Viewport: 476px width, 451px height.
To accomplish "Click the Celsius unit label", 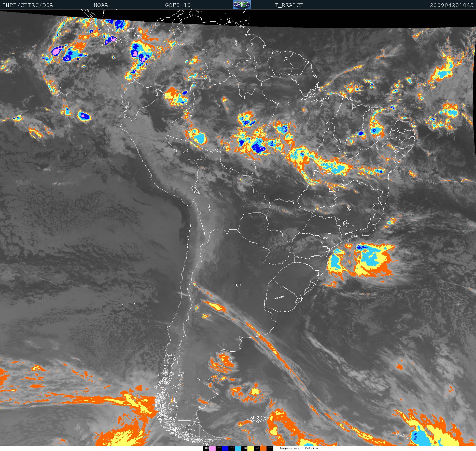I will click(x=312, y=448).
